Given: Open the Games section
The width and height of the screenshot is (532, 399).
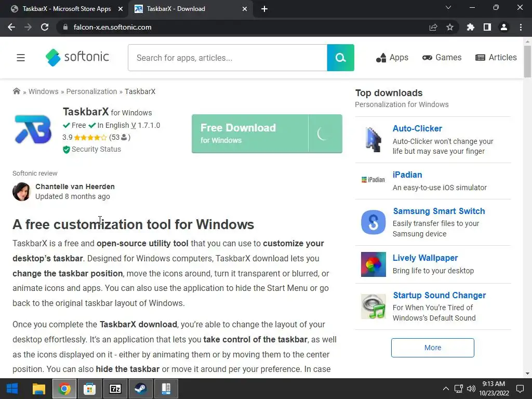Looking at the screenshot, I should pos(442,58).
